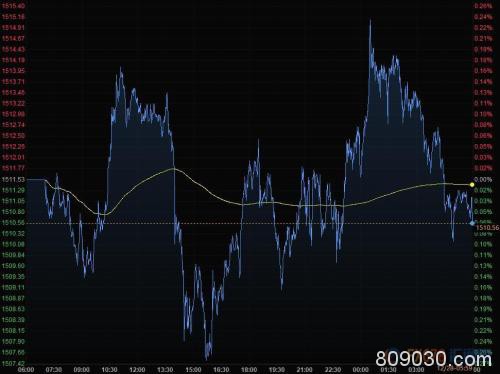Select the 18:00 time axis label
This screenshot has width=500, height=374.
point(249,370)
